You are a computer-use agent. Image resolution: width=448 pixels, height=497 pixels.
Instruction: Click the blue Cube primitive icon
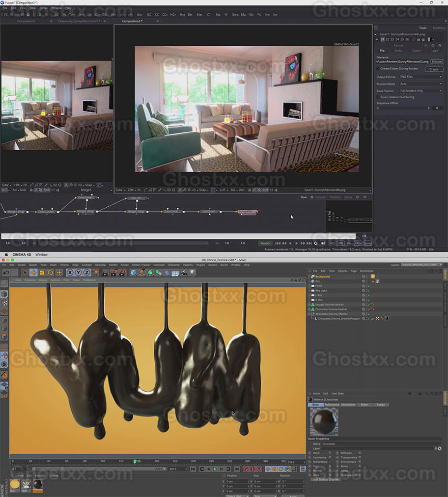click(133, 272)
